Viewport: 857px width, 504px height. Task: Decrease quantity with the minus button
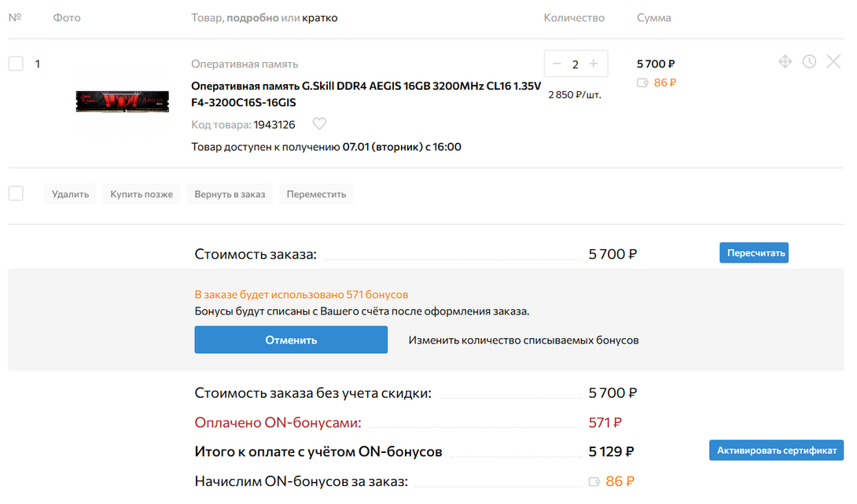pyautogui.click(x=557, y=64)
